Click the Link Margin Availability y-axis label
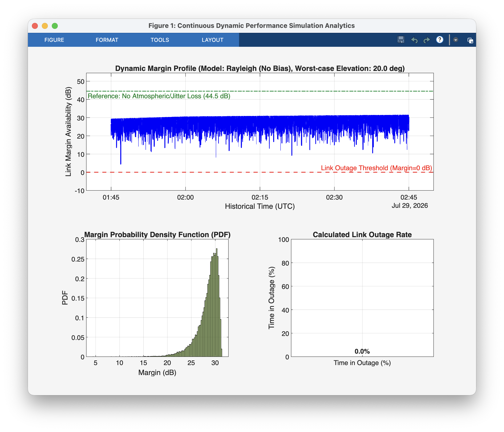Screen dimensions: 504x432 [68, 132]
